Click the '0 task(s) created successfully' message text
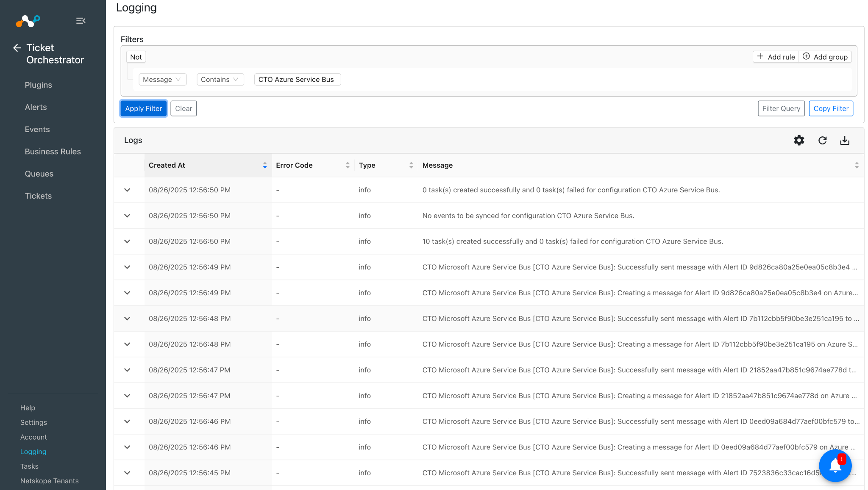868x490 pixels. click(x=571, y=190)
